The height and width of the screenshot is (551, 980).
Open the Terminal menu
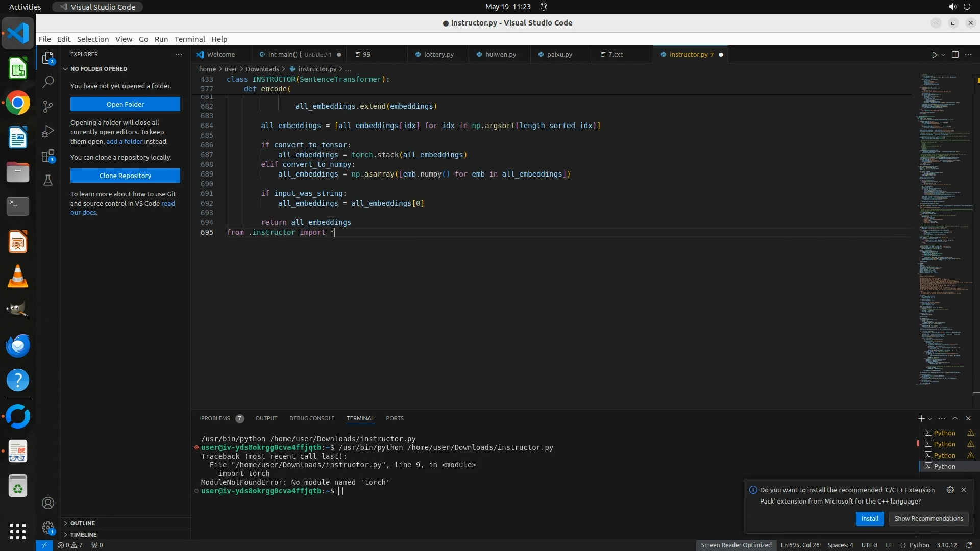tap(189, 39)
